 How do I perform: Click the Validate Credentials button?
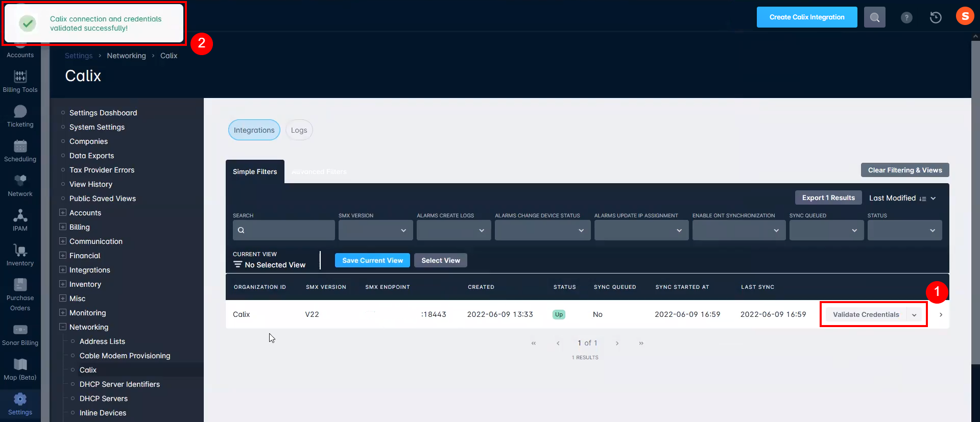tap(866, 315)
